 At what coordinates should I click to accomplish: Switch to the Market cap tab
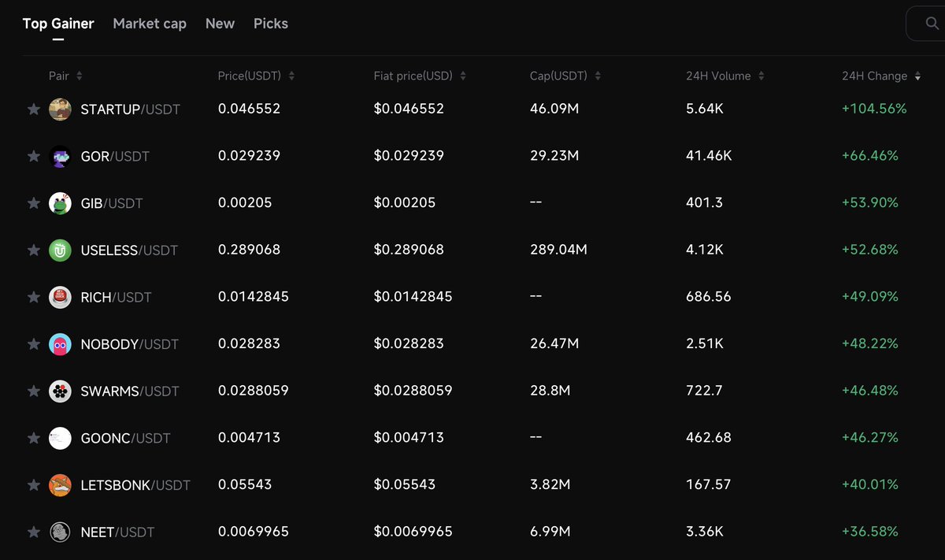tap(150, 24)
